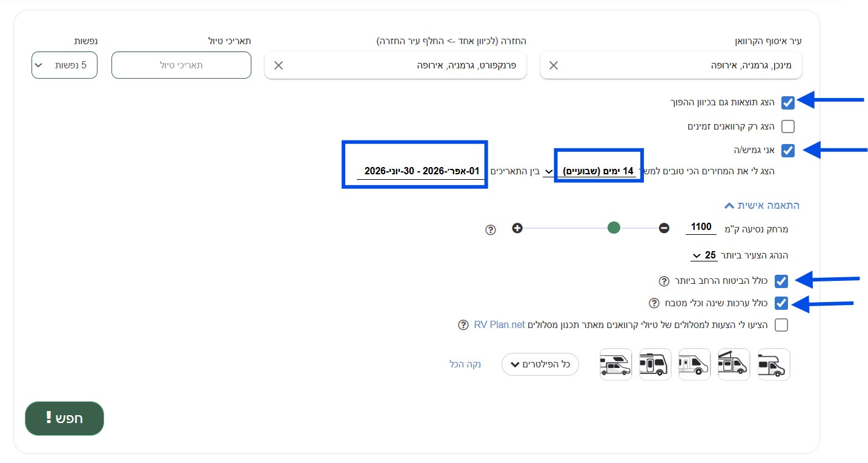Screen dimensions: 868x463
Task: Select the pop-top campervan icon
Action: (x=734, y=364)
